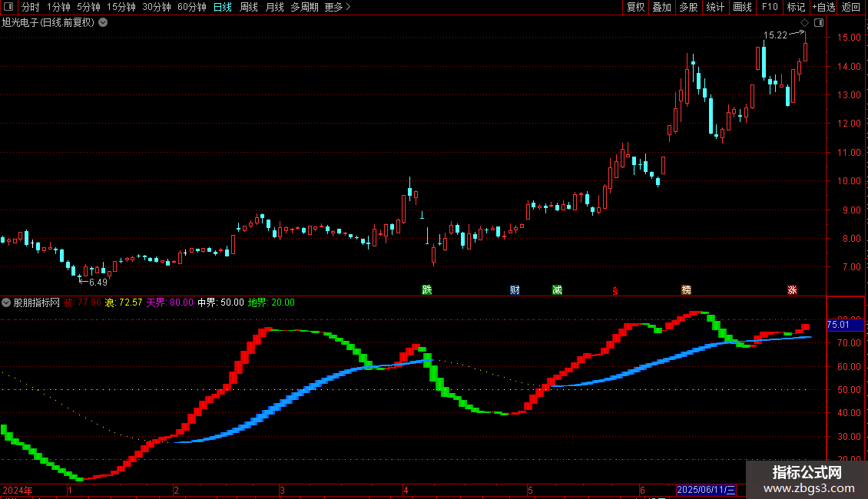Open the 多股 multi-stock view
The height and width of the screenshot is (499, 868).
coord(688,7)
